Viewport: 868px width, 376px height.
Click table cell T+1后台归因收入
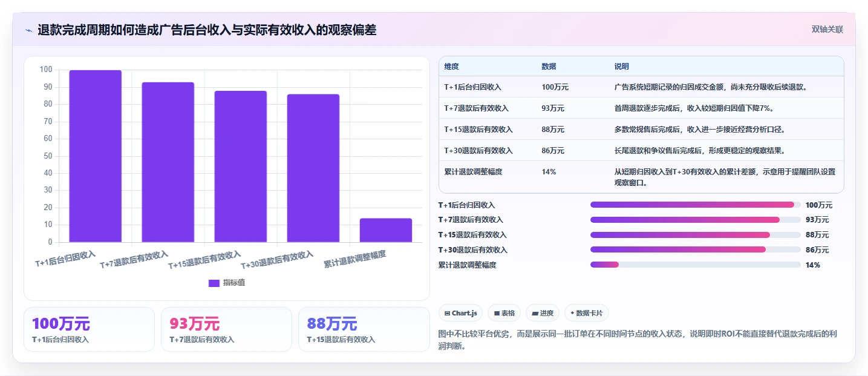[472, 87]
